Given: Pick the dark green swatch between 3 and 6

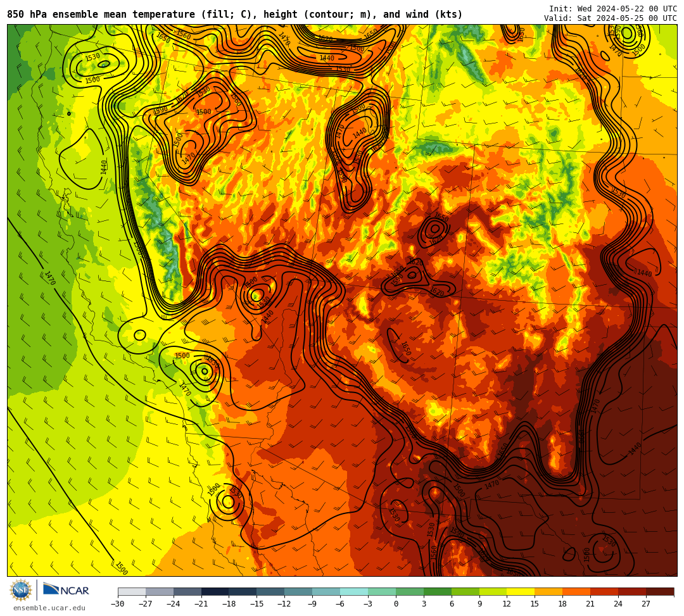Looking at the screenshot, I should 438,591.
